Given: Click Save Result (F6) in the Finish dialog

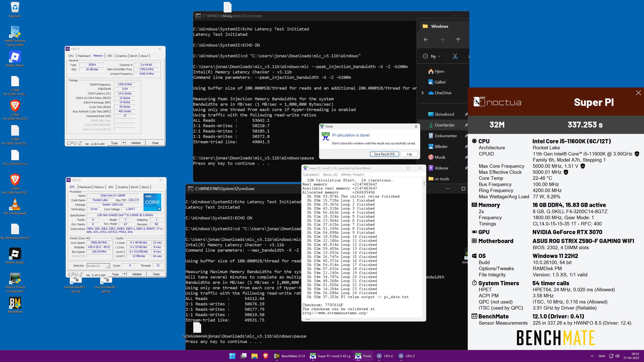Looking at the screenshot, I should [384, 154].
